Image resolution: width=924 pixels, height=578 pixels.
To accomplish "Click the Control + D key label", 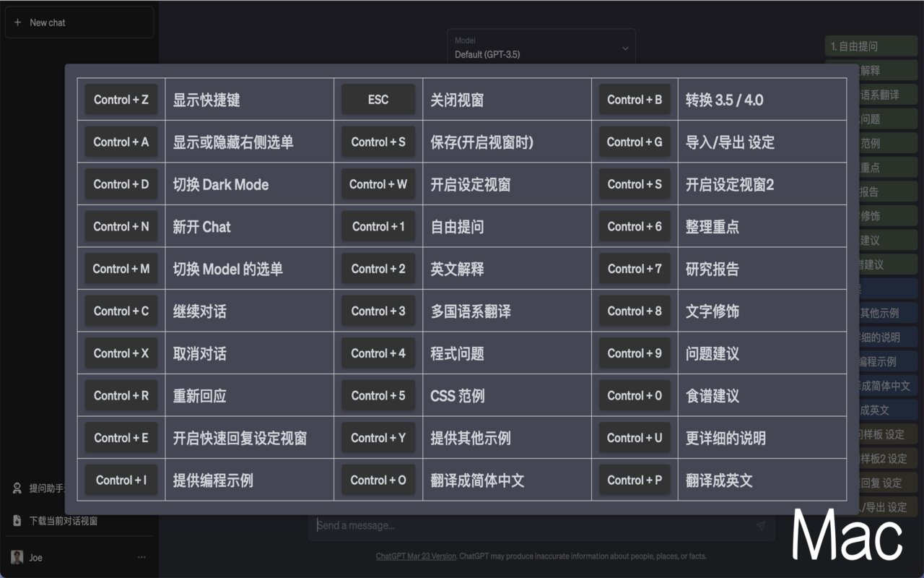I will [x=121, y=184].
